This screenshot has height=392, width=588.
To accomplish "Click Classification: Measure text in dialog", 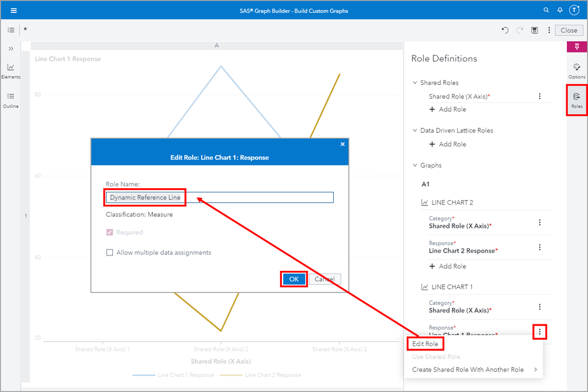I will [139, 215].
